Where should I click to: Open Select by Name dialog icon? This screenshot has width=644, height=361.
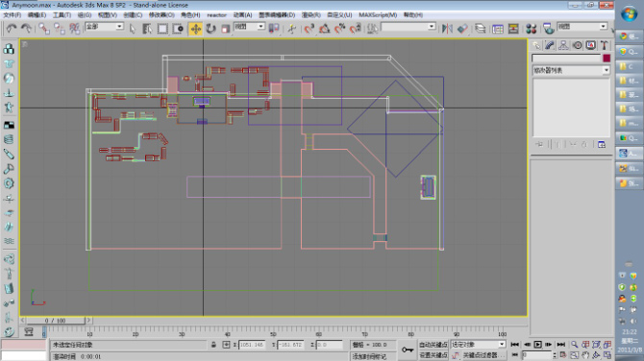click(147, 29)
